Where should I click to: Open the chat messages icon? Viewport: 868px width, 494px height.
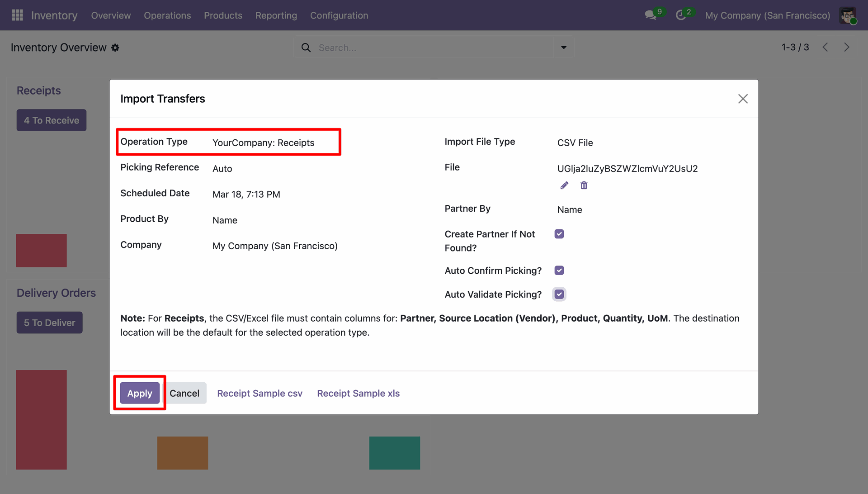coord(651,15)
